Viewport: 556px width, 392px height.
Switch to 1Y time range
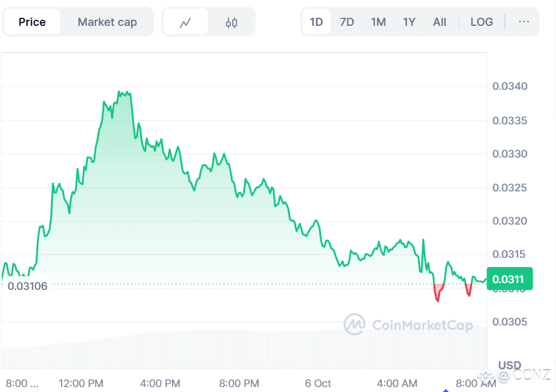click(x=409, y=22)
